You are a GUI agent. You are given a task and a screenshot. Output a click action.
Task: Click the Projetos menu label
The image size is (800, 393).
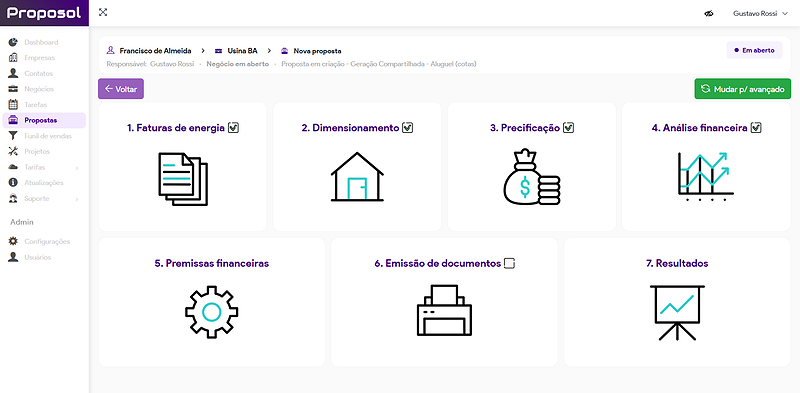[37, 152]
